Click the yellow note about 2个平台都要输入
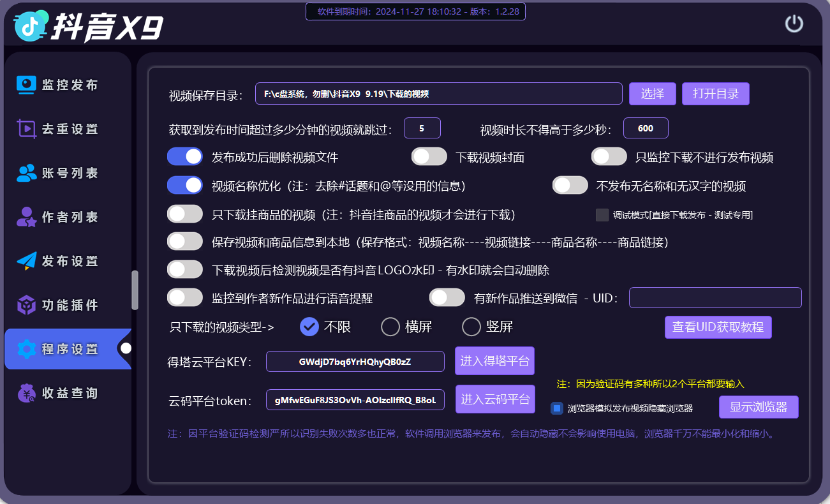Screen dimensions: 830x504 [x=651, y=384]
